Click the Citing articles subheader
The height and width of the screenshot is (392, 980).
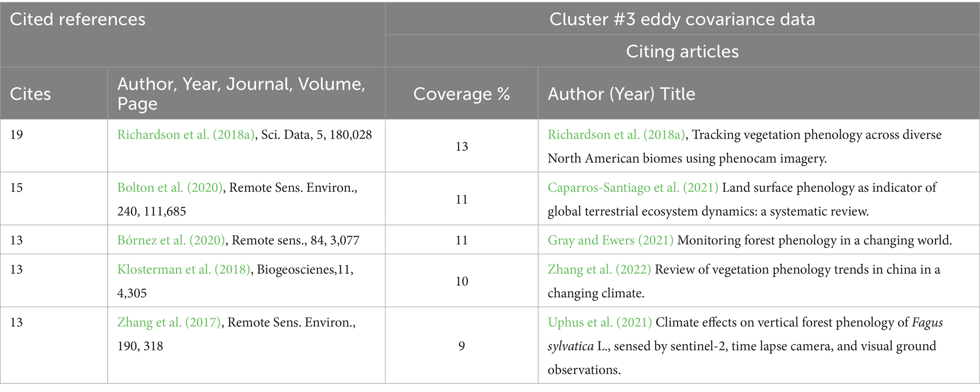tap(682, 51)
